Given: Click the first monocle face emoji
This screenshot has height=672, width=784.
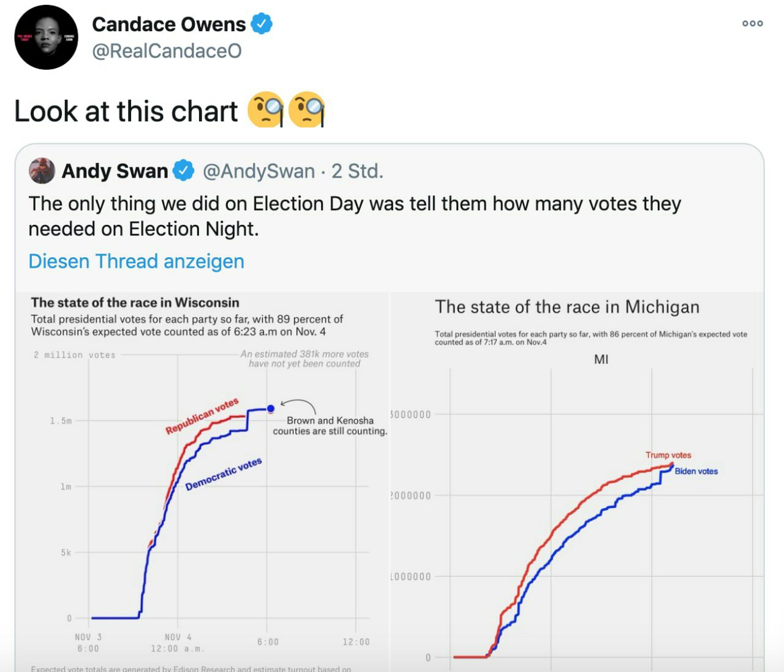Looking at the screenshot, I should (266, 110).
